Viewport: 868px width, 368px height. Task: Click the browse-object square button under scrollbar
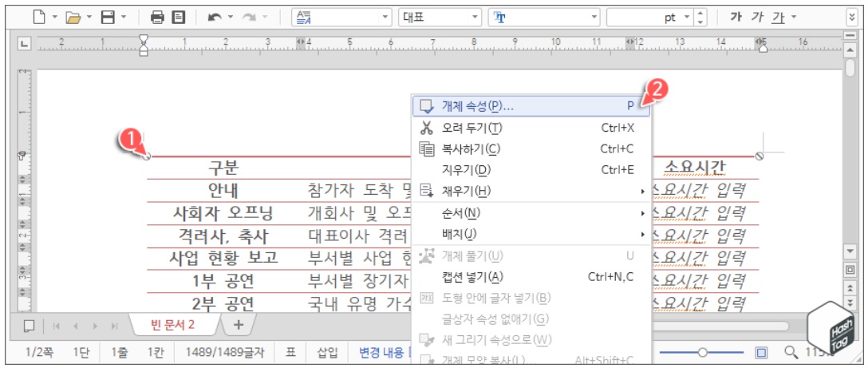tap(850, 269)
